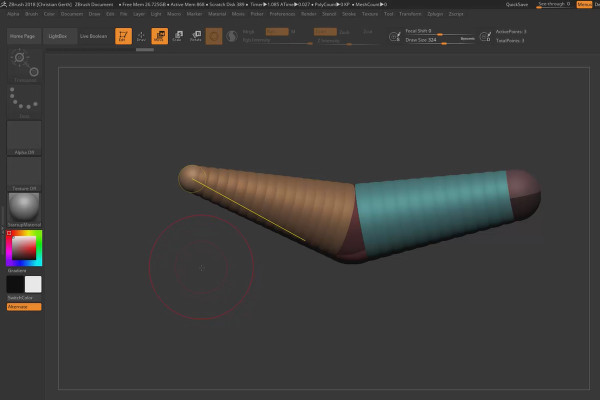Open the Render menu
This screenshot has width=600, height=400.
click(308, 14)
